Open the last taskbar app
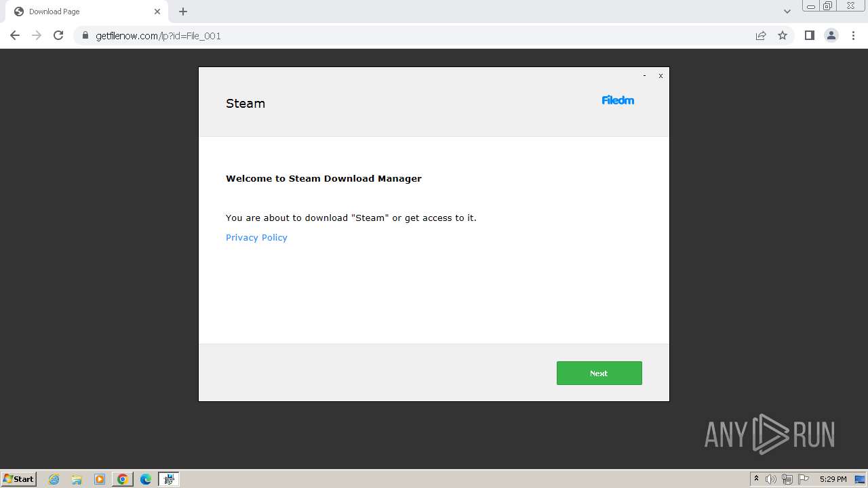Screen dimensions: 868x488 (x=168, y=479)
